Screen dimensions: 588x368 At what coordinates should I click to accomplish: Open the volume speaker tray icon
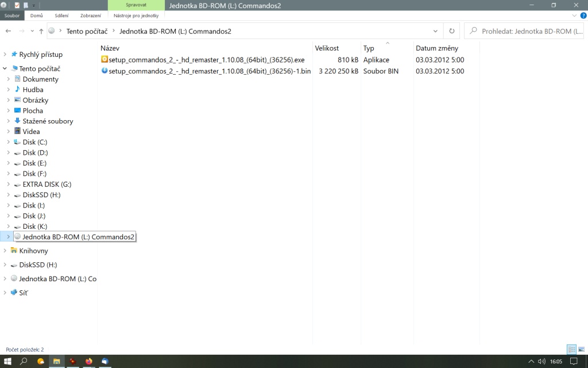click(541, 361)
